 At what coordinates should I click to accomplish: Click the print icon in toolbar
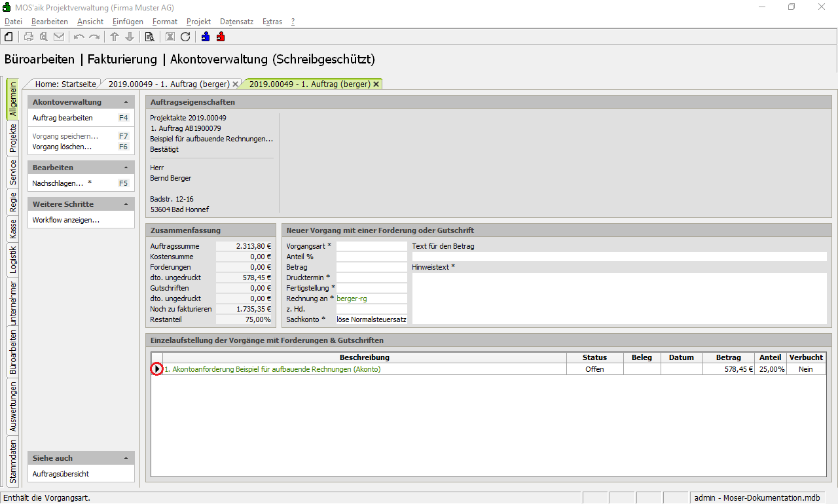tap(29, 37)
